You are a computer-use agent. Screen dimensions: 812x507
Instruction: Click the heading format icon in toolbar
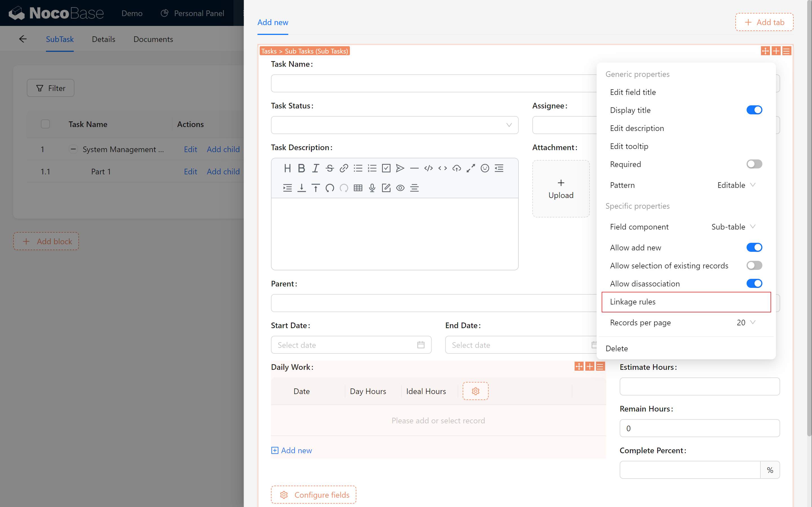coord(288,168)
